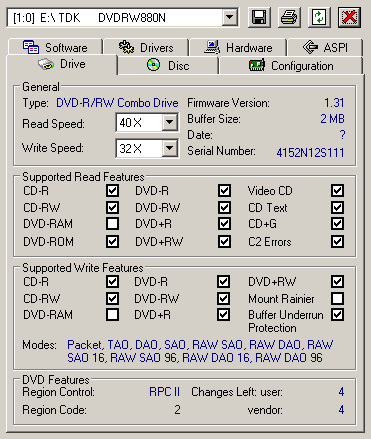Screen dimensions: 371x439
Task: Open the Hardware tab
Action: 238,47
